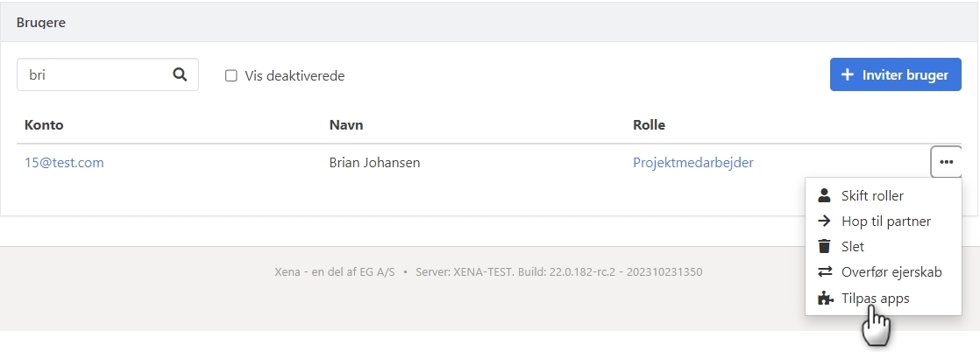Toggle the Vis deaktiverede checkbox

coord(231,75)
